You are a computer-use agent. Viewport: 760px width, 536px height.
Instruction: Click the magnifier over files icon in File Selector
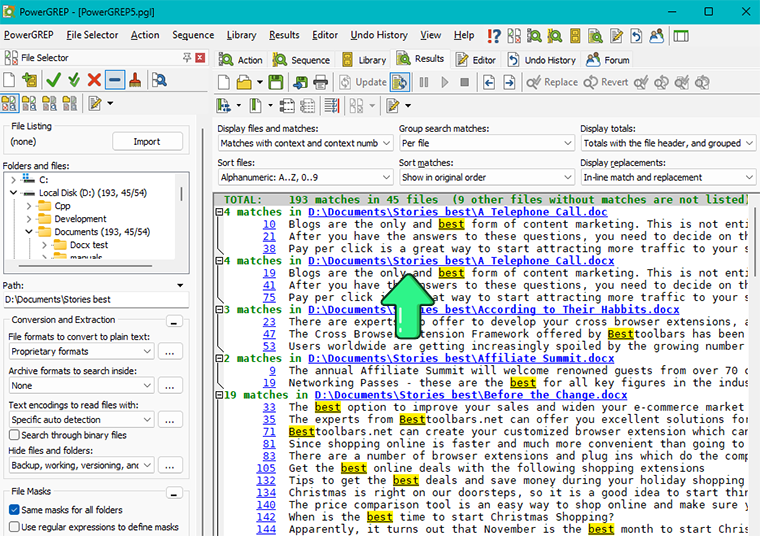(159, 80)
